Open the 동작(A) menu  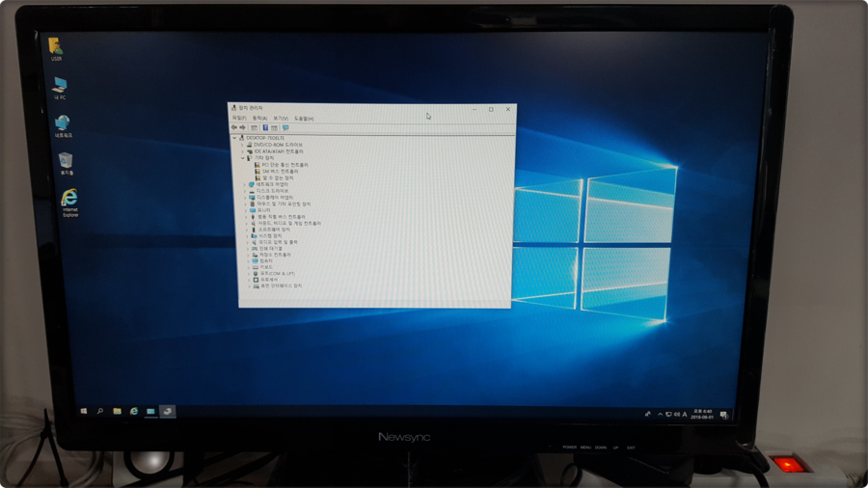click(x=259, y=118)
